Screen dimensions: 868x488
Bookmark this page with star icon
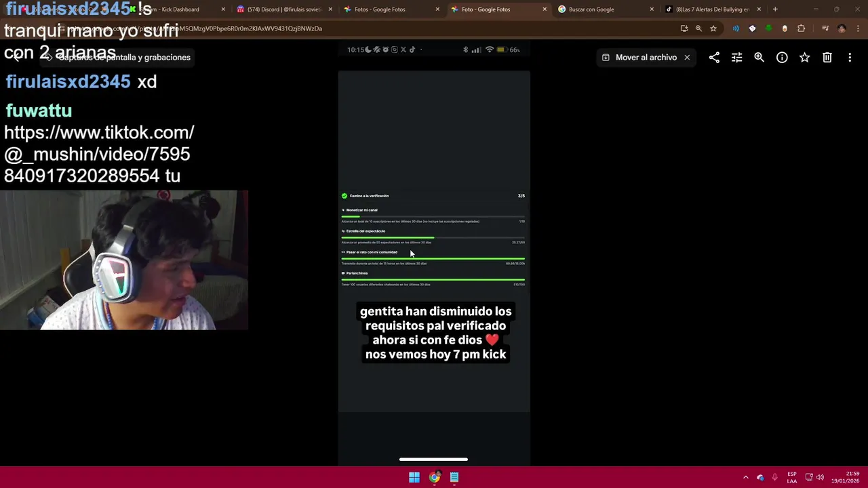point(713,28)
